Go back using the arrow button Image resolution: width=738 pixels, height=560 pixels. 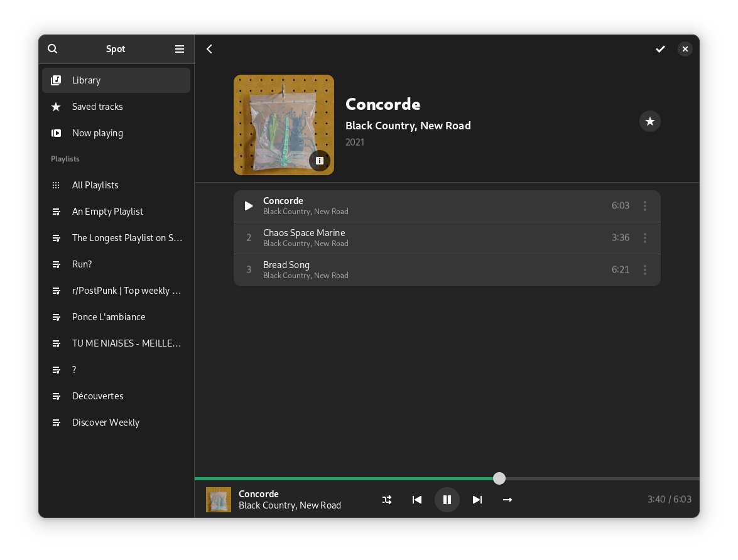[209, 49]
